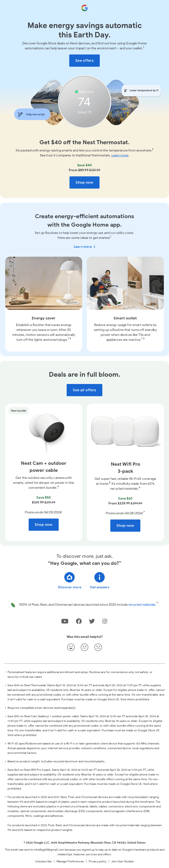Viewport: 169px width, 868px height.
Task: Click the Get answers info icon
Action: 99,577
